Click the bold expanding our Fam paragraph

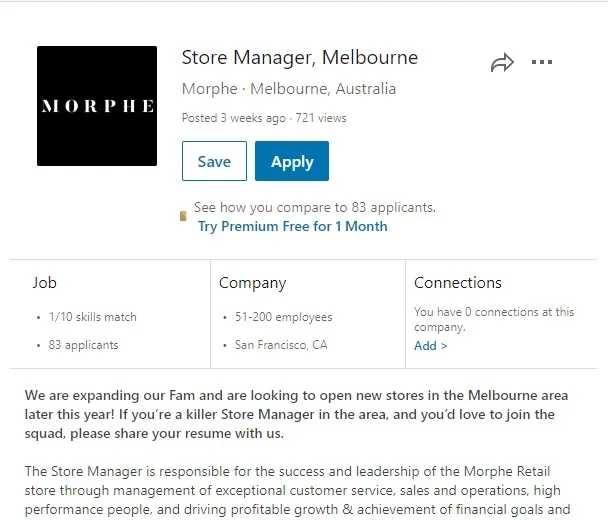click(x=290, y=414)
